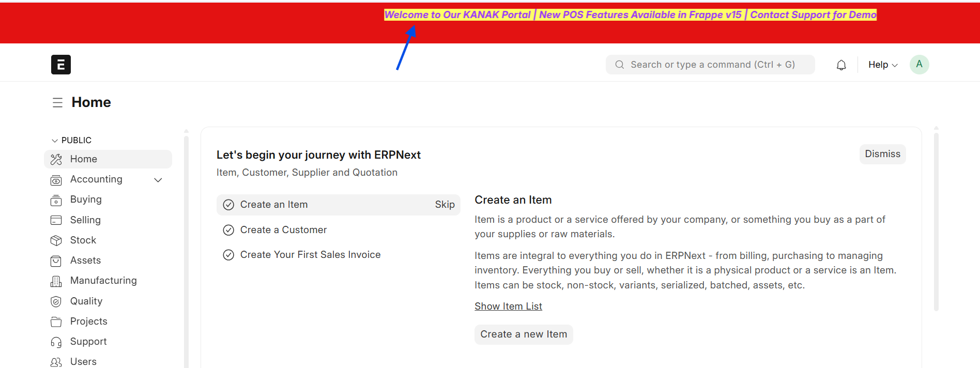Check the Create a Customer step circle
The height and width of the screenshot is (368, 980).
coord(228,230)
